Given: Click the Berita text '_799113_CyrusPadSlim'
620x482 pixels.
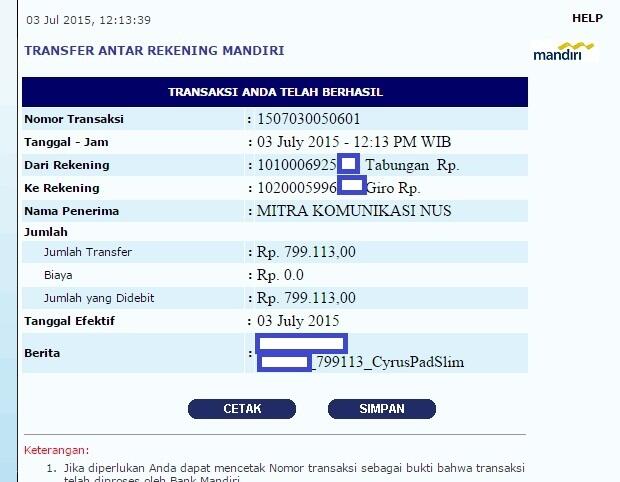Looking at the screenshot, I should click(388, 362).
